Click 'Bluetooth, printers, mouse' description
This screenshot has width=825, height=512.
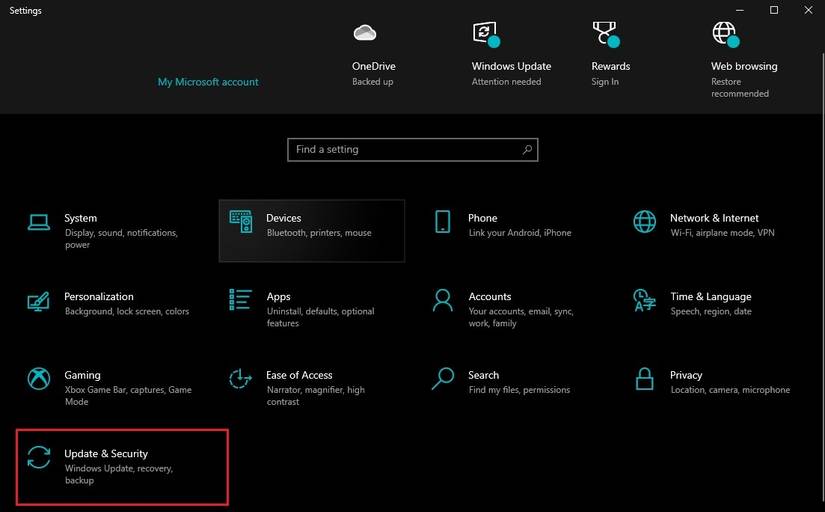(319, 233)
